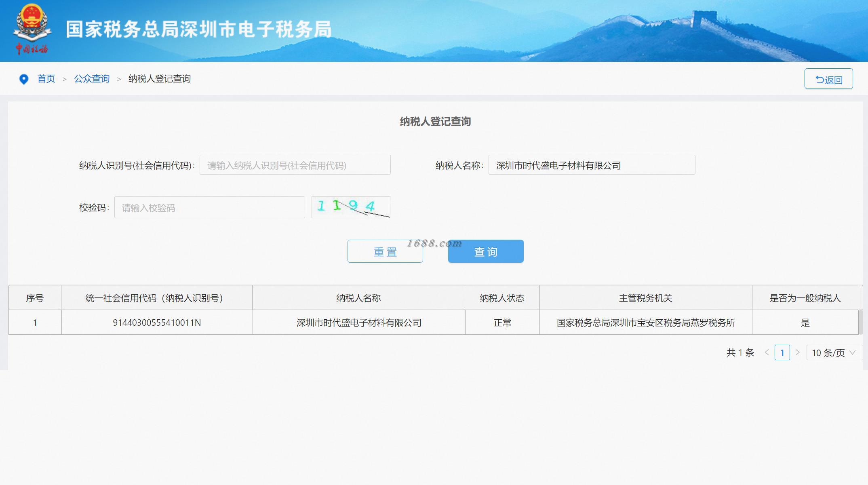The height and width of the screenshot is (485, 868).
Task: Click the 纳税人名称 input field
Action: tap(592, 165)
